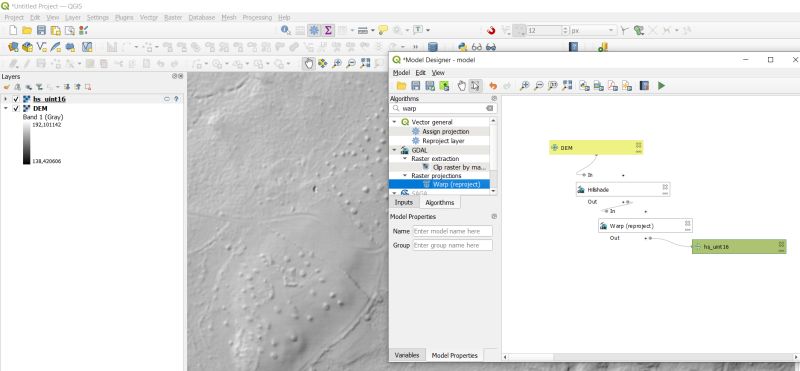The height and width of the screenshot is (371, 800).
Task: Choose the select/move item tool in Model Designer
Action: pos(476,86)
